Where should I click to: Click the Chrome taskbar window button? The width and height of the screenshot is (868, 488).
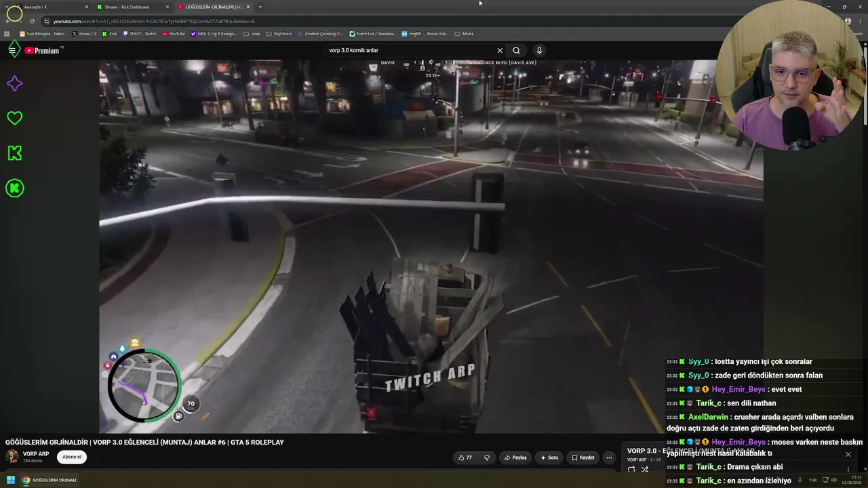pos(50,480)
